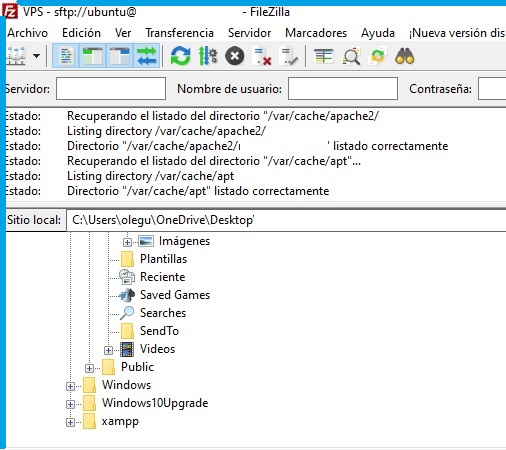Toggle the transfer queue display
This screenshot has height=450, width=506.
tap(147, 56)
